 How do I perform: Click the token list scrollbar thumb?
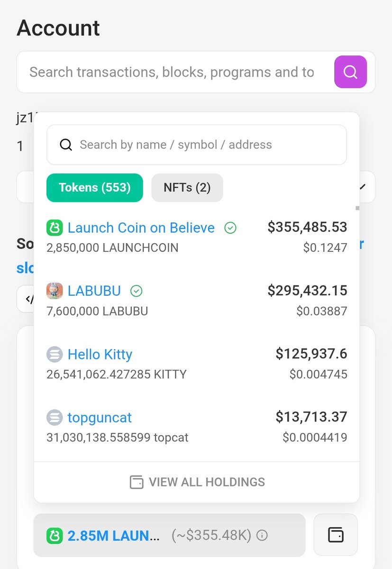point(357,208)
